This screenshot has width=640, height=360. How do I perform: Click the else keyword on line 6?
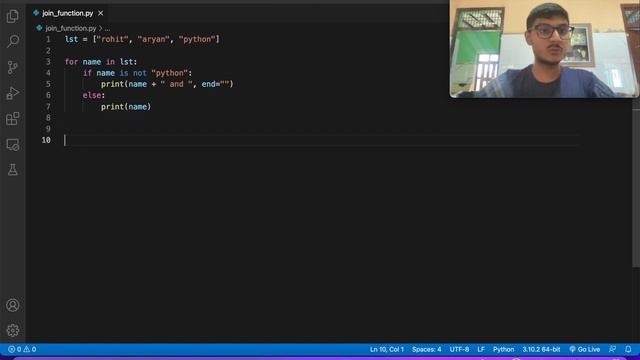92,96
